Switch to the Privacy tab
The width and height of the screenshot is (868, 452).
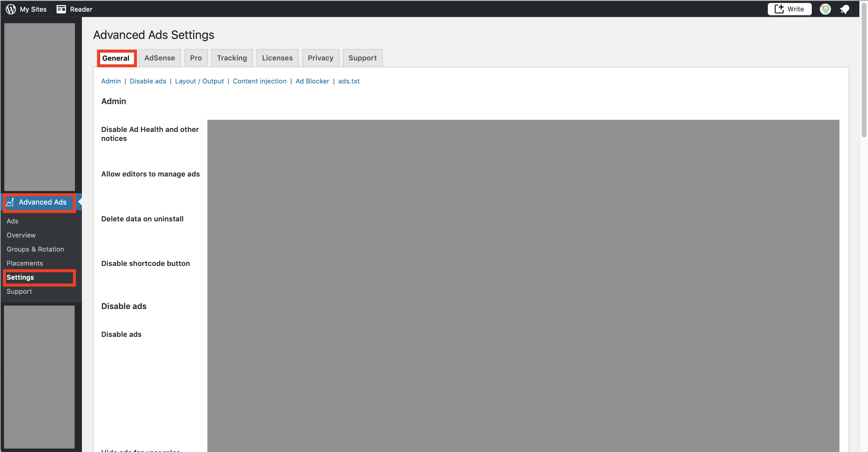(x=321, y=58)
